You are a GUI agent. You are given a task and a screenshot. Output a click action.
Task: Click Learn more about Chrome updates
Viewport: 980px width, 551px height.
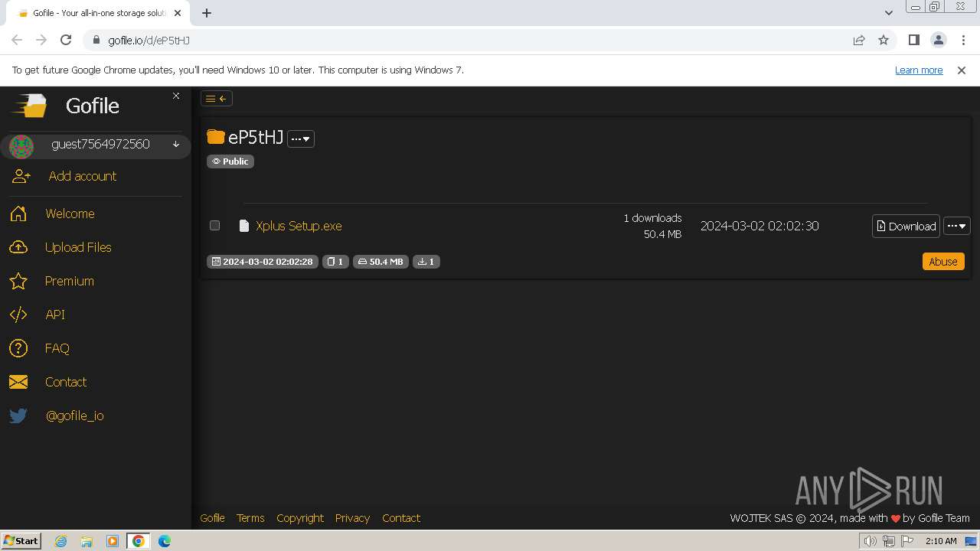tap(919, 70)
